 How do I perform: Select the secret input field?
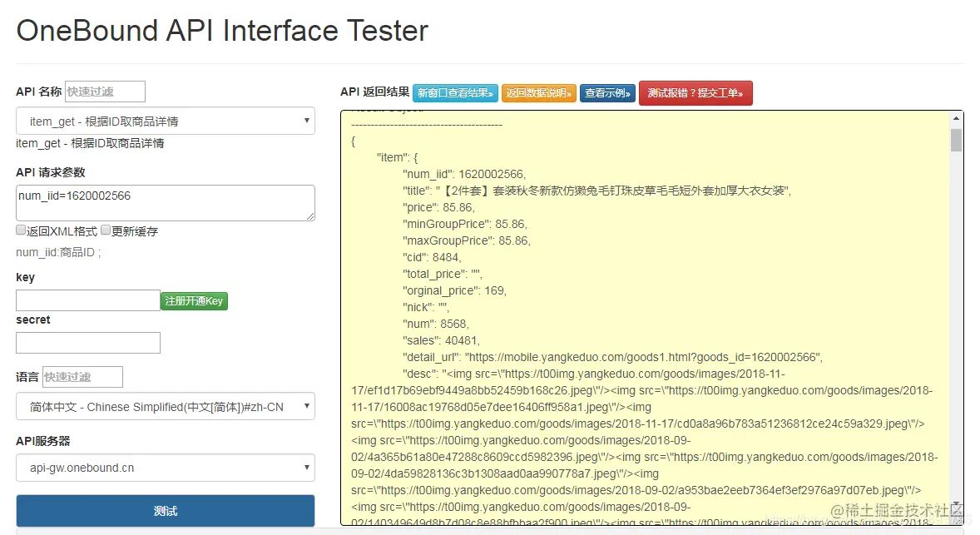(87, 343)
